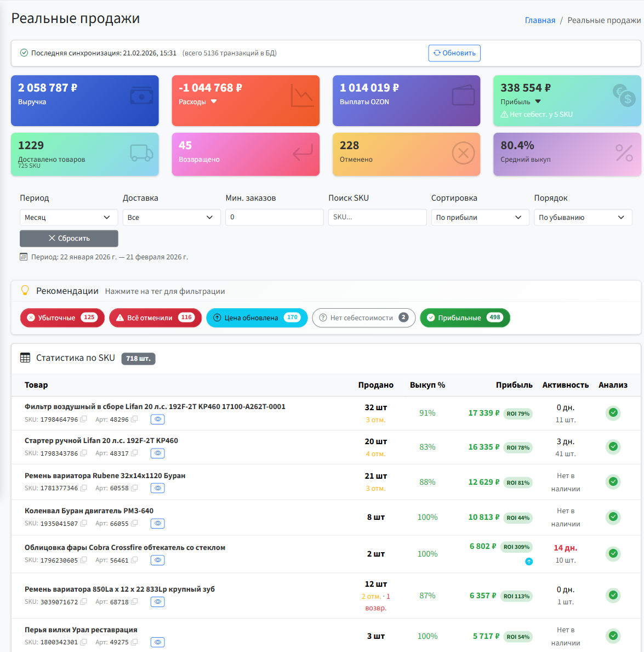Open the Сортировка dropdown
Screen dimensions: 644x652
point(480,218)
